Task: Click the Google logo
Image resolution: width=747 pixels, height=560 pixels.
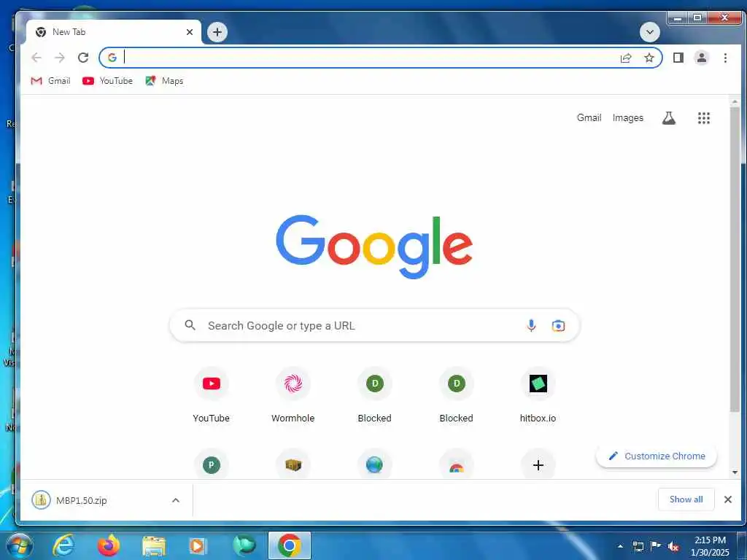Action: point(374,246)
